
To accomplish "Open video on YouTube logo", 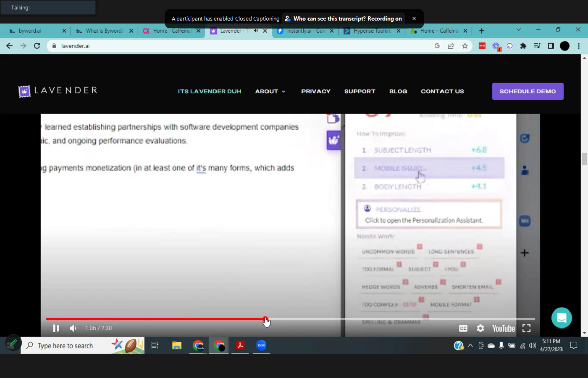I will (x=503, y=328).
